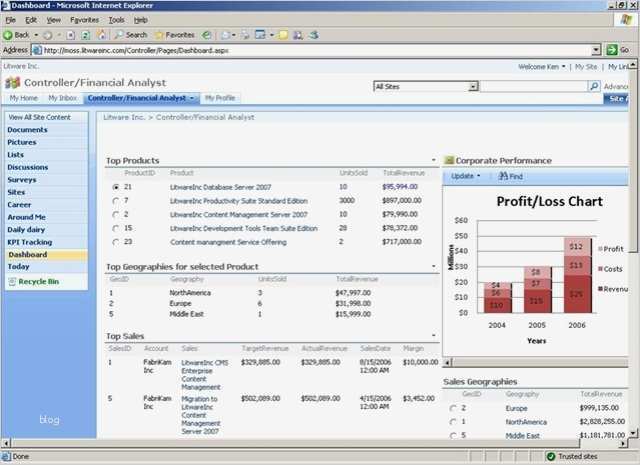Open the Address bar dropdown arrow
Viewport: 640px width, 465px height.
coord(596,50)
